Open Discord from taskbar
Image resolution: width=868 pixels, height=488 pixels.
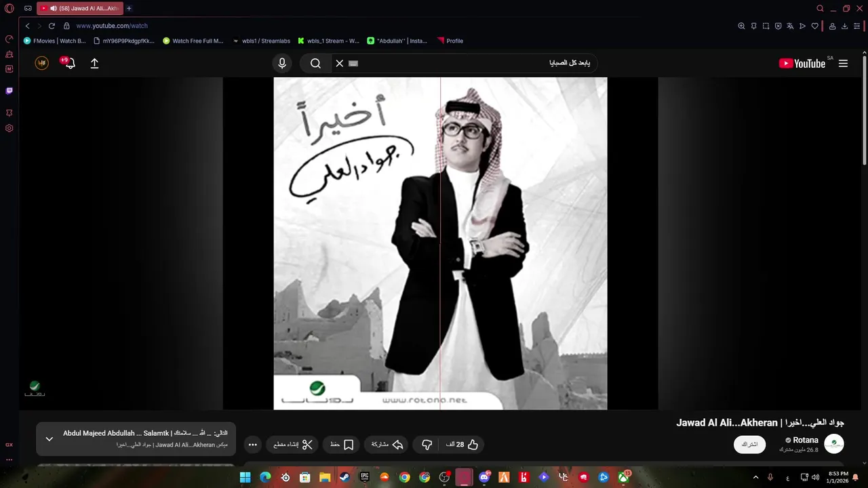coord(484,477)
